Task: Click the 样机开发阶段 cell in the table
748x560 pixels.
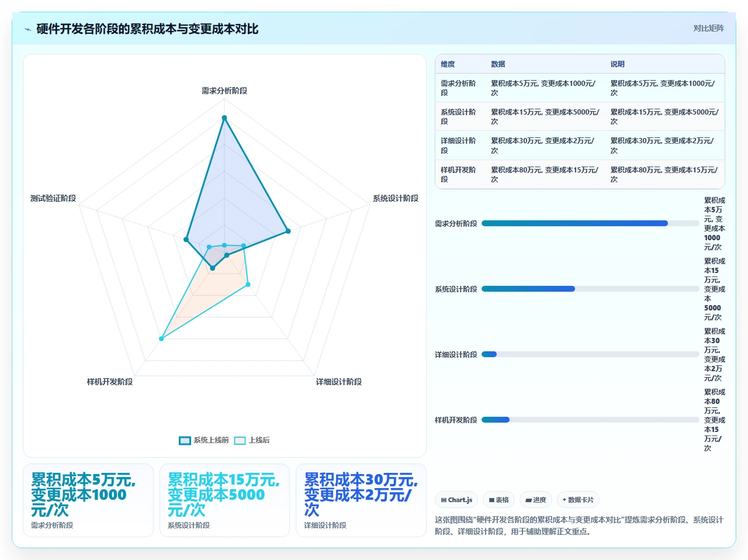Action: point(460,174)
